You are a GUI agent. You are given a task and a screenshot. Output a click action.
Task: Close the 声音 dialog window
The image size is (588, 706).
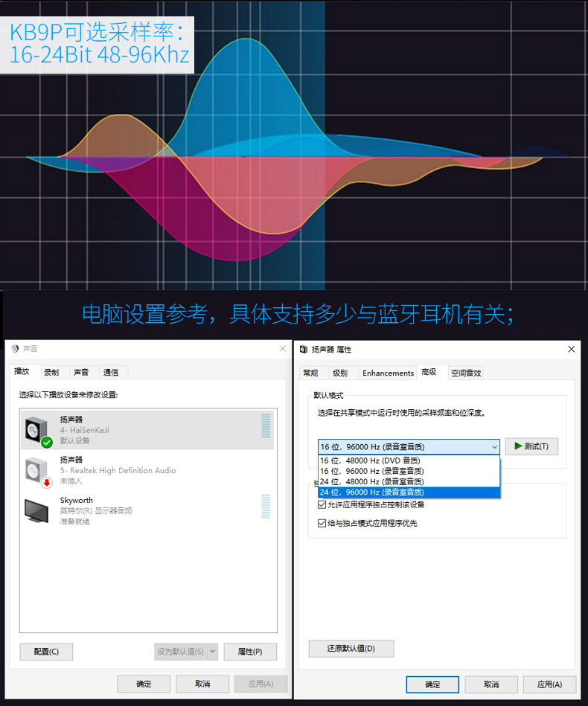[282, 349]
